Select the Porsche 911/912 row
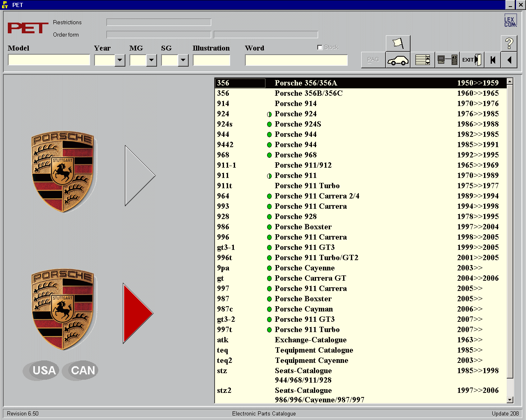This screenshot has height=420, width=526. coord(360,165)
